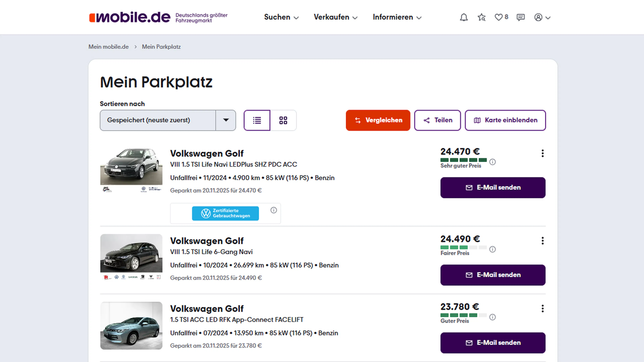Click the Vergleichen button
644x362 pixels.
(x=378, y=120)
